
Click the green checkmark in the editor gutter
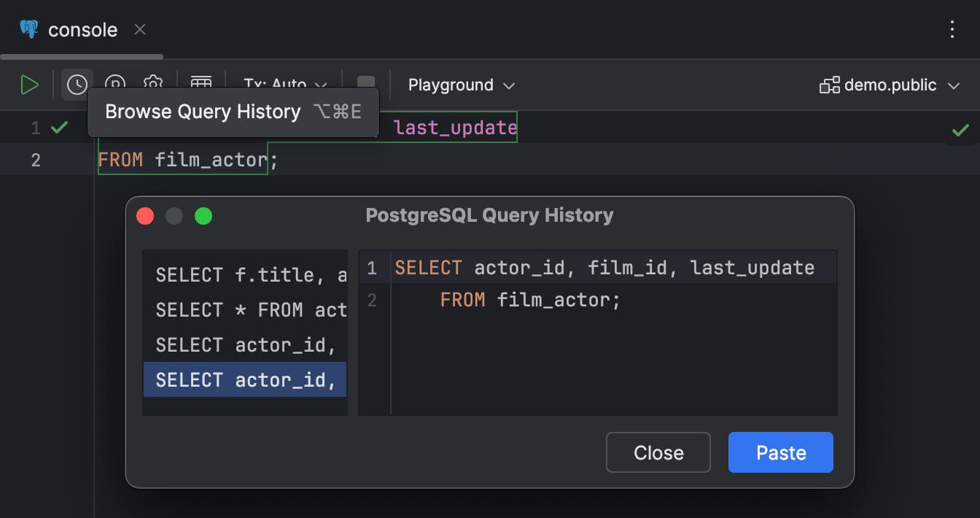(x=58, y=126)
